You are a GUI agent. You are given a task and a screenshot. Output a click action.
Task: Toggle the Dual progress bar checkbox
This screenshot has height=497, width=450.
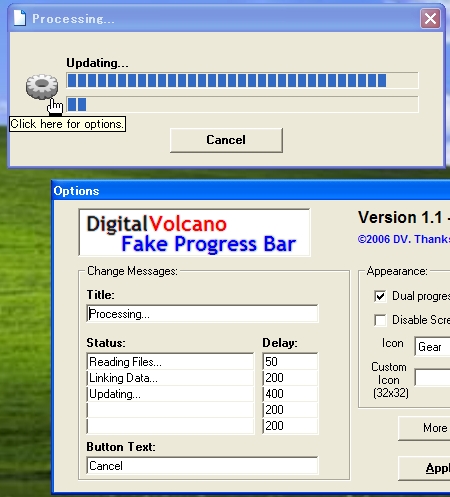380,296
